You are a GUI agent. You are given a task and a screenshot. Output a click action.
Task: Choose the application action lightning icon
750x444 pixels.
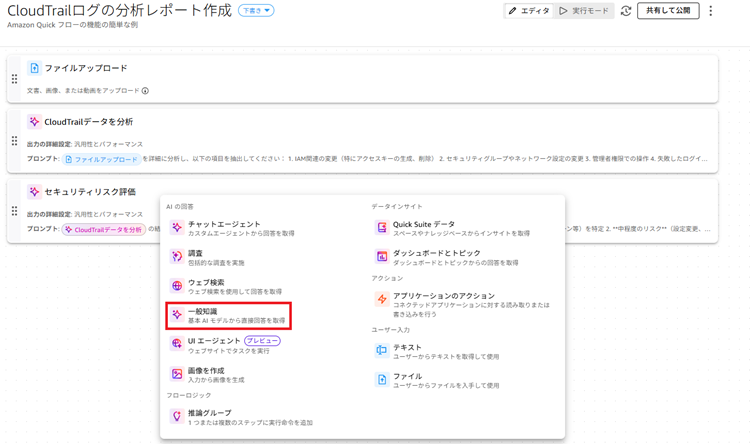coord(381,300)
